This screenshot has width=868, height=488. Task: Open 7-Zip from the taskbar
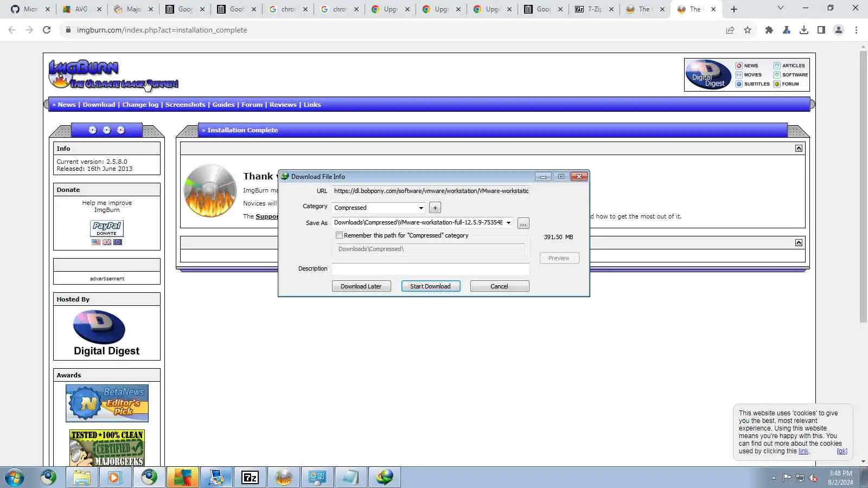(250, 478)
